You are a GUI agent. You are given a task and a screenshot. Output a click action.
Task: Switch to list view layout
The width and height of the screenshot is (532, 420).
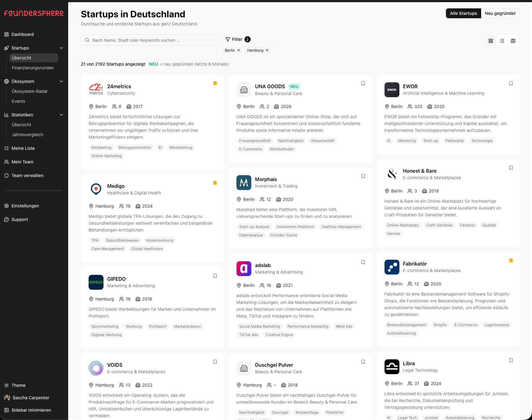point(502,41)
